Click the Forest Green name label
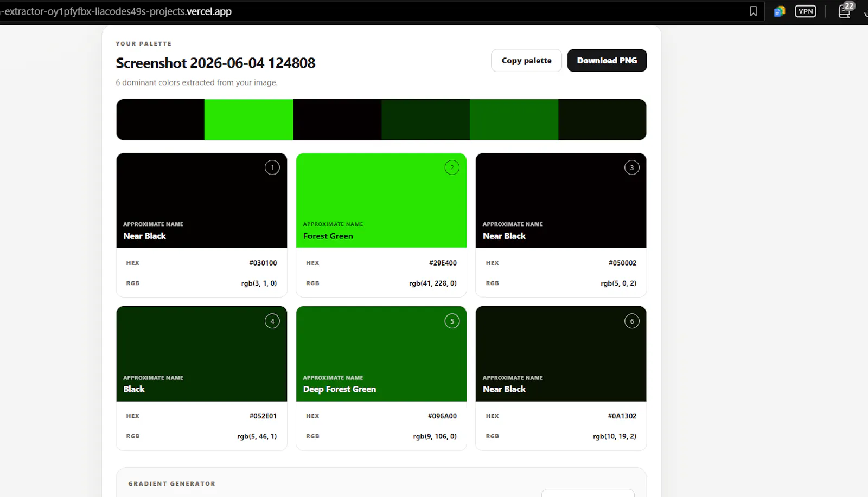 328,236
